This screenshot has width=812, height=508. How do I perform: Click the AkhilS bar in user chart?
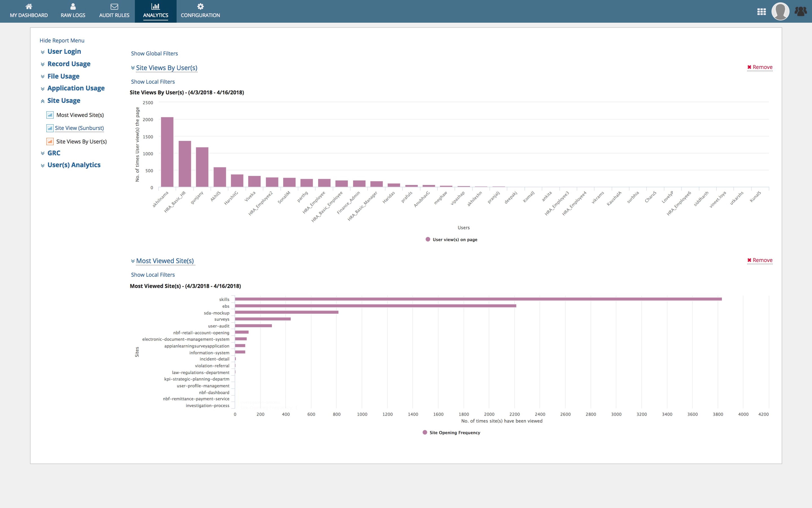220,177
